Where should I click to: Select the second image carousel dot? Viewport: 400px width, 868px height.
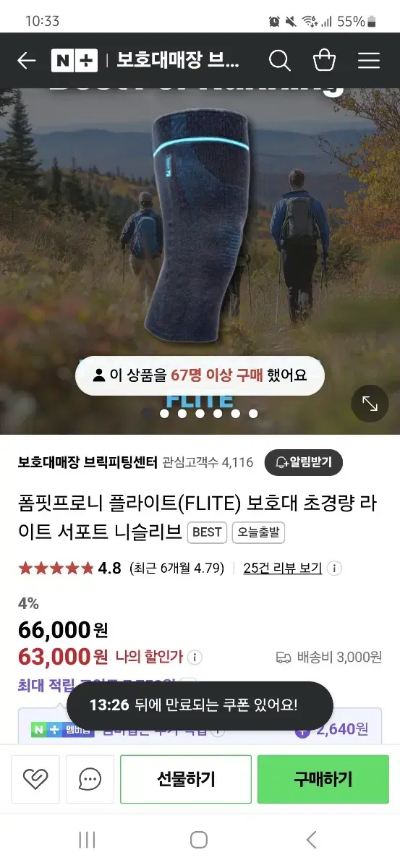pyautogui.click(x=164, y=414)
